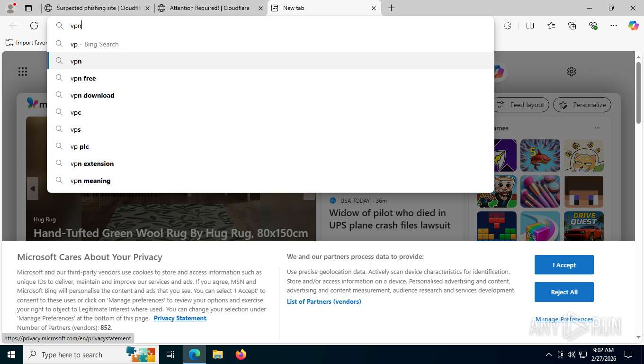Open the makeup brushes game thumbnail
Image resolution: width=644 pixels, height=364 pixels.
(540, 191)
